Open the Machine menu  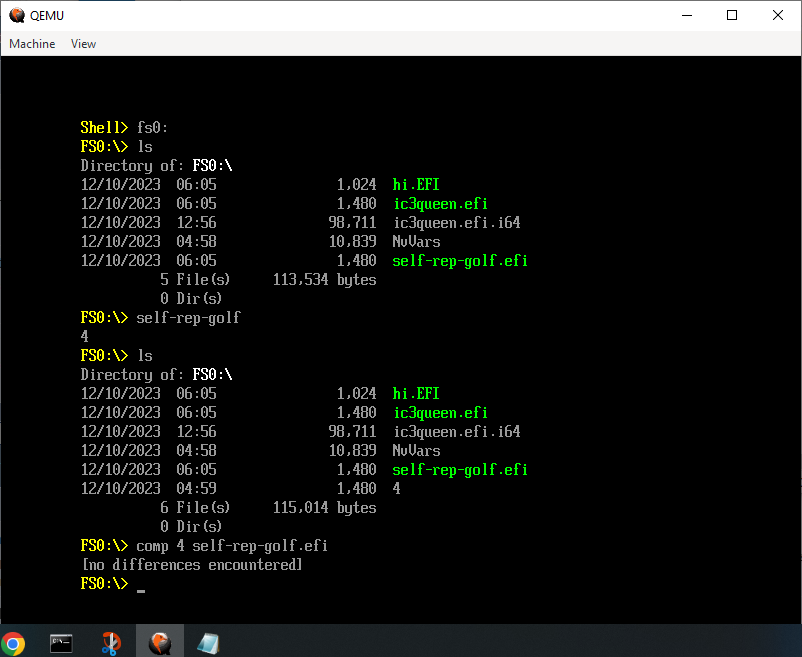(32, 44)
